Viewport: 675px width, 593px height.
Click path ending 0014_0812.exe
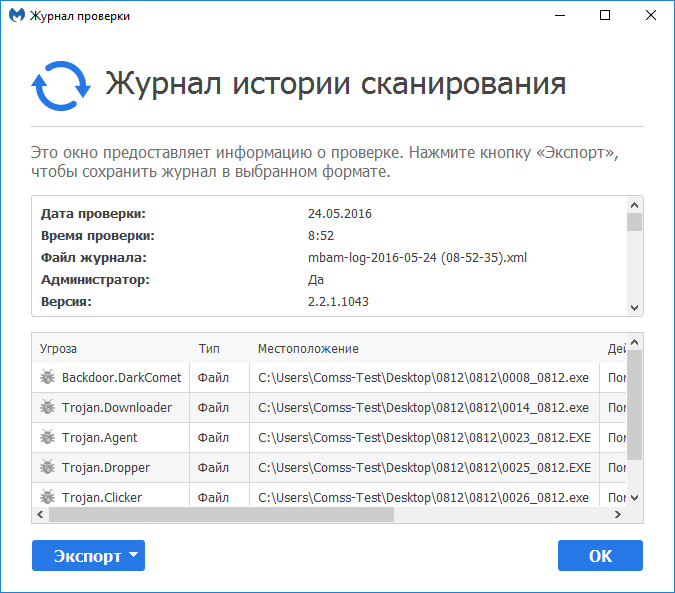(423, 408)
